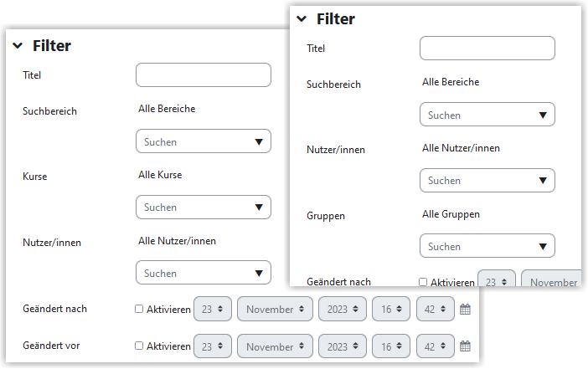
Task: Change hour 16 in Geändert vor row
Action: click(391, 346)
